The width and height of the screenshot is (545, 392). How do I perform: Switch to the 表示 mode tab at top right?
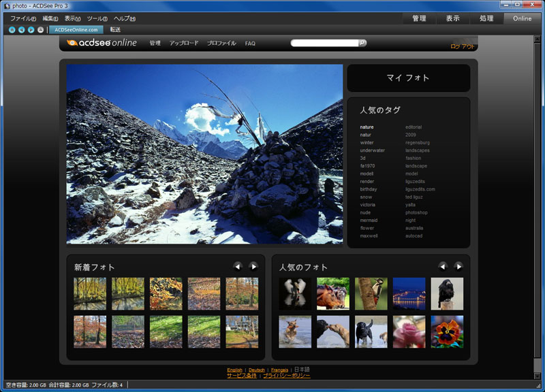pos(453,18)
